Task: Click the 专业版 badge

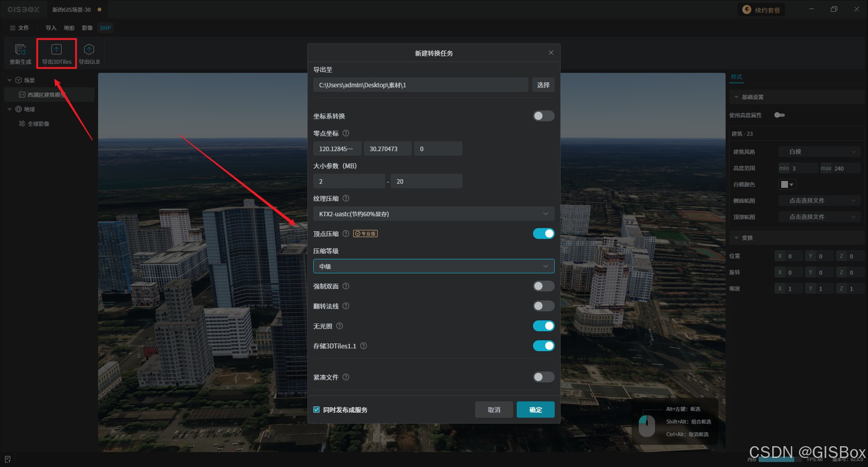Action: (x=365, y=234)
